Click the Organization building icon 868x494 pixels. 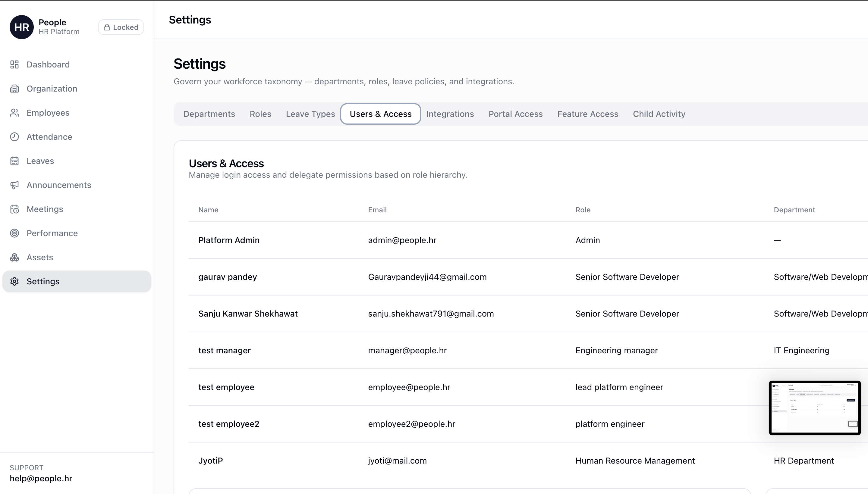pyautogui.click(x=14, y=89)
